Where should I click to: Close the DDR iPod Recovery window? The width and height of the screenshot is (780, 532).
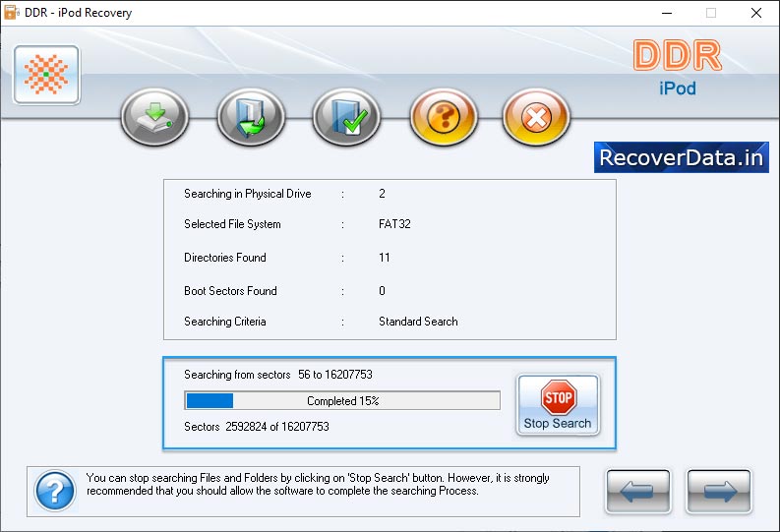click(x=756, y=13)
